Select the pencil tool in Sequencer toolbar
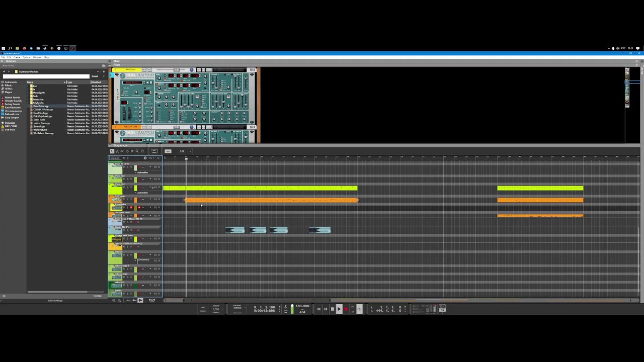The width and height of the screenshot is (644, 362). coord(117,151)
